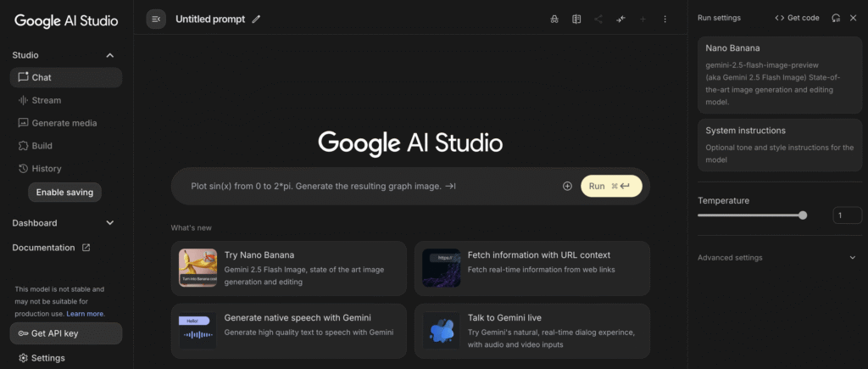Open Fetch information with URL context card
The width and height of the screenshot is (868, 369).
pos(532,268)
